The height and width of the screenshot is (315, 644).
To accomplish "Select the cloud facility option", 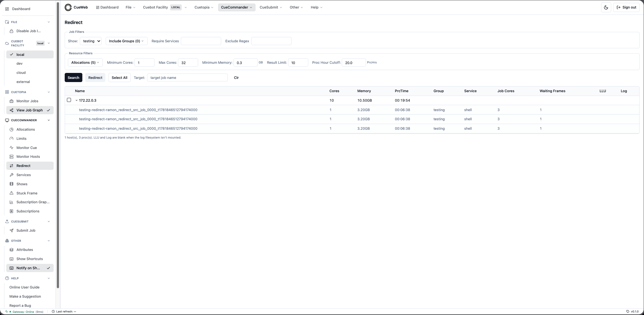I will tap(30, 73).
